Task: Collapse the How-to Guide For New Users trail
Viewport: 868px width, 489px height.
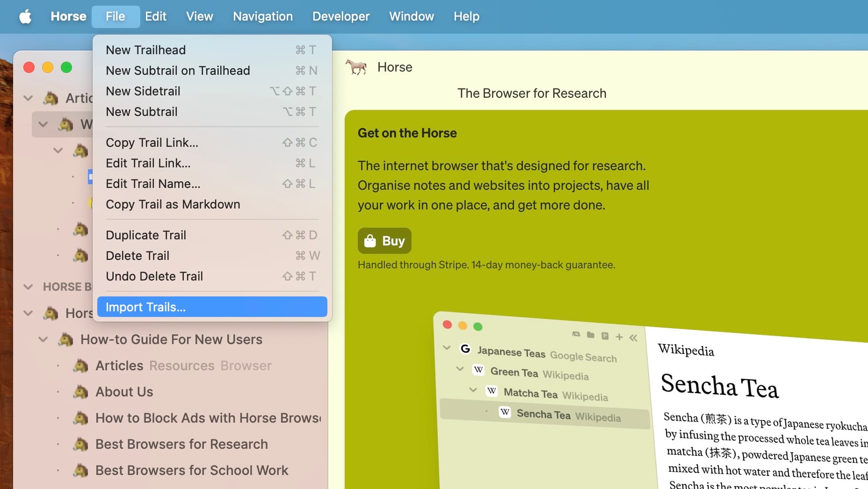Action: (43, 339)
